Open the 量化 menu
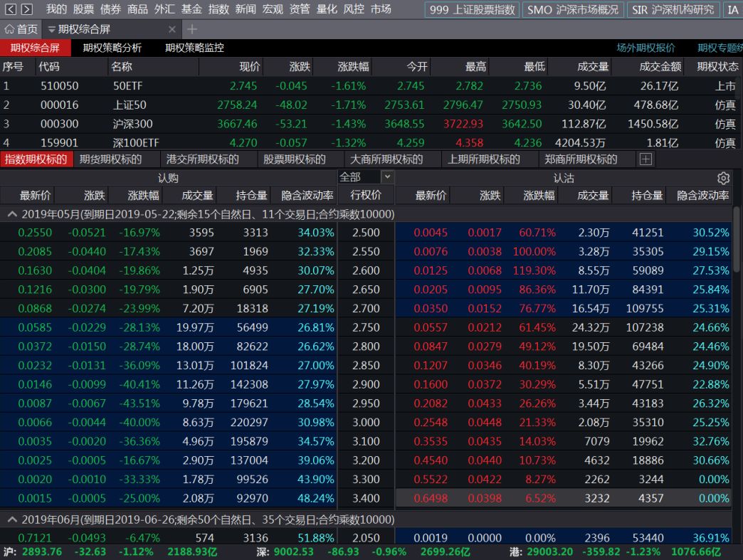The width and height of the screenshot is (743, 560). pyautogui.click(x=327, y=9)
